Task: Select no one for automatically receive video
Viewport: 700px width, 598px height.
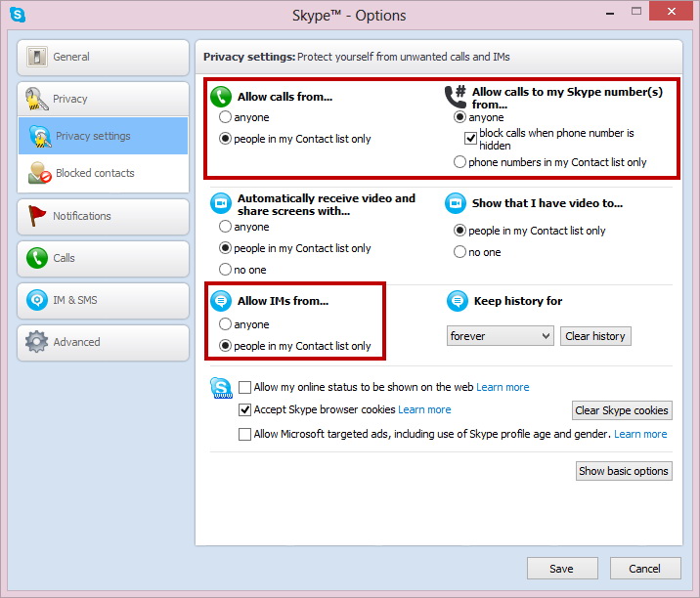Action: point(225,269)
